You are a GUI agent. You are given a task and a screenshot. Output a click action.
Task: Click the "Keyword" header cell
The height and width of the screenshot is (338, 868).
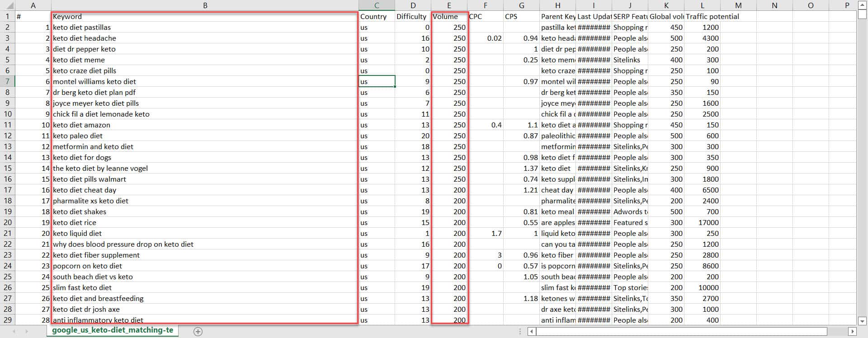[x=205, y=16]
